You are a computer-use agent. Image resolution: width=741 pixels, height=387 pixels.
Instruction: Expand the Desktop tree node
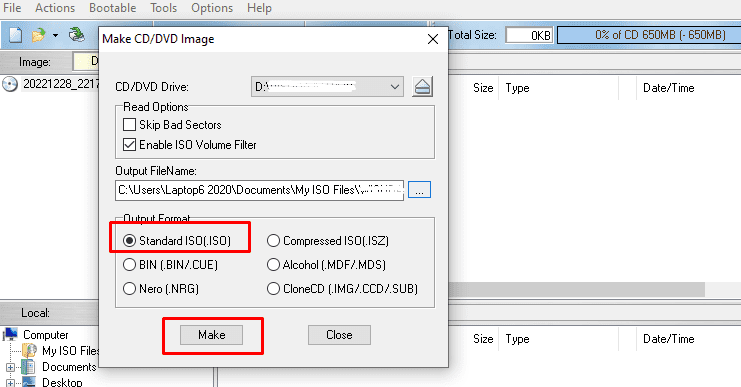tap(10, 382)
